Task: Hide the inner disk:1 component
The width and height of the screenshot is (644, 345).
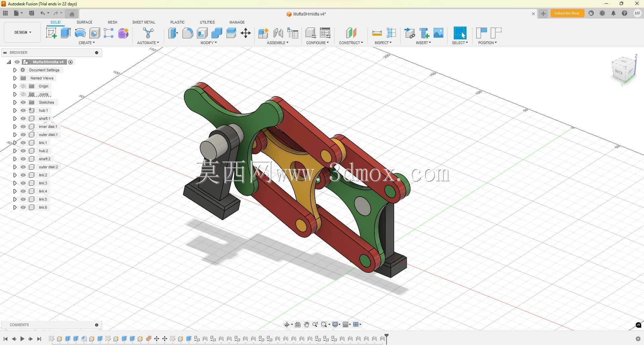Action: pos(23,127)
